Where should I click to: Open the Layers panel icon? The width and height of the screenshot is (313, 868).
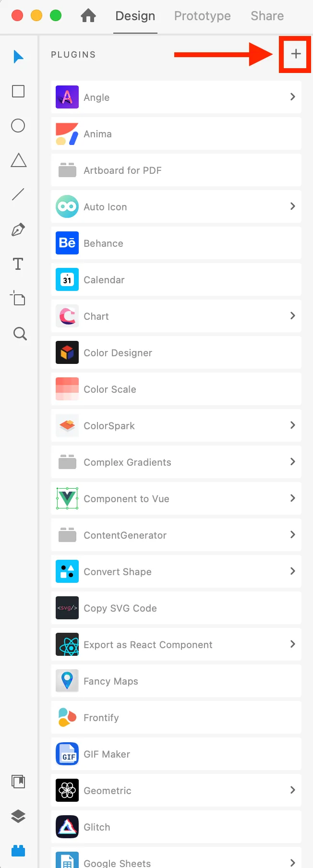[18, 816]
